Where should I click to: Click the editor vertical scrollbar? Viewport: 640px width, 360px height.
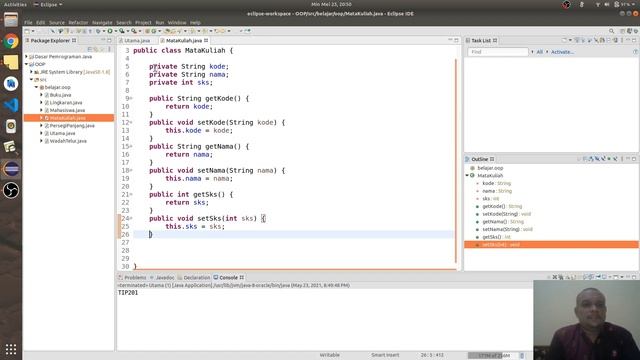pyautogui.click(x=456, y=161)
